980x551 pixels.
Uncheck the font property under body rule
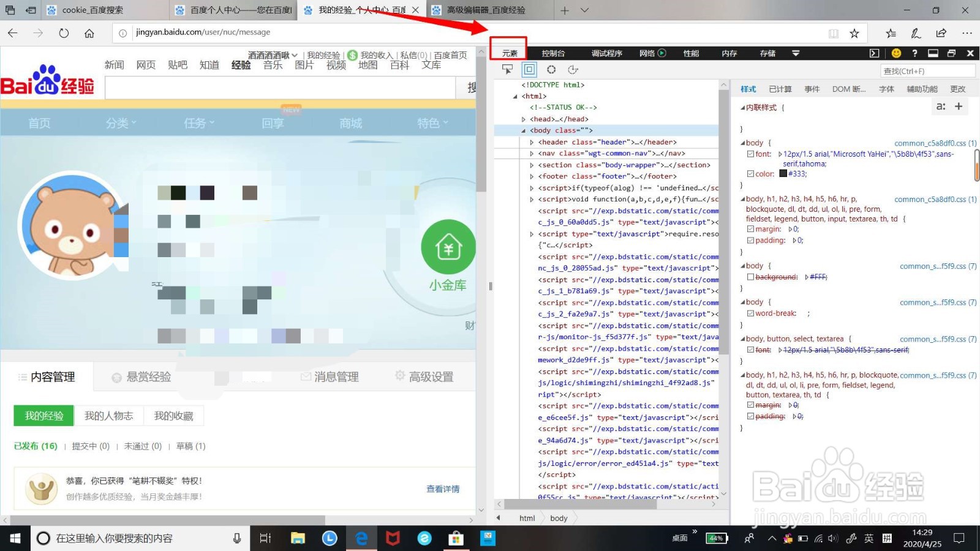(x=750, y=154)
